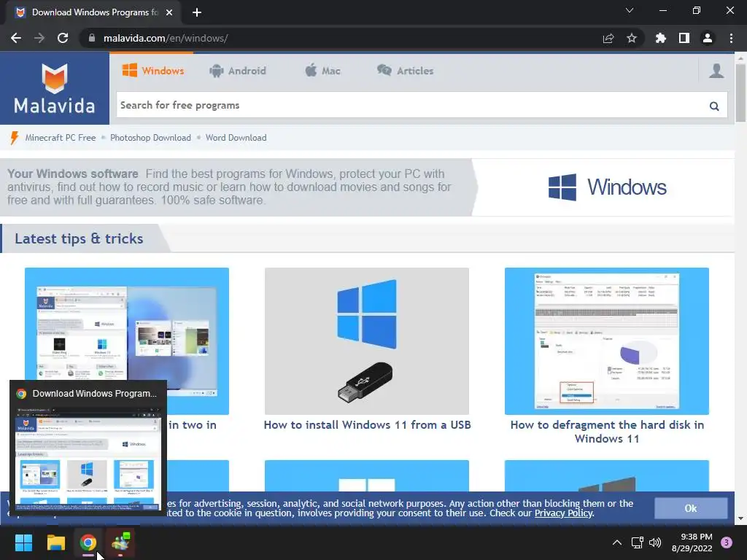Switch to Android section

[x=237, y=71]
